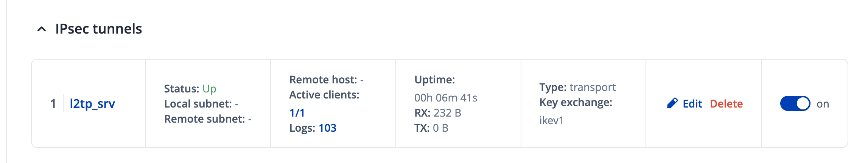Open the l2tp_srv tunnel link
The image size is (868, 163).
point(92,103)
